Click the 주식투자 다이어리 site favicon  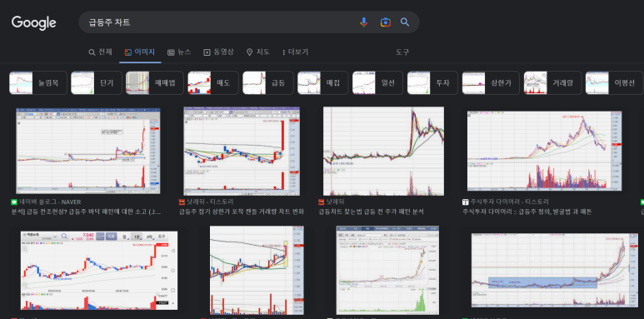(x=465, y=202)
